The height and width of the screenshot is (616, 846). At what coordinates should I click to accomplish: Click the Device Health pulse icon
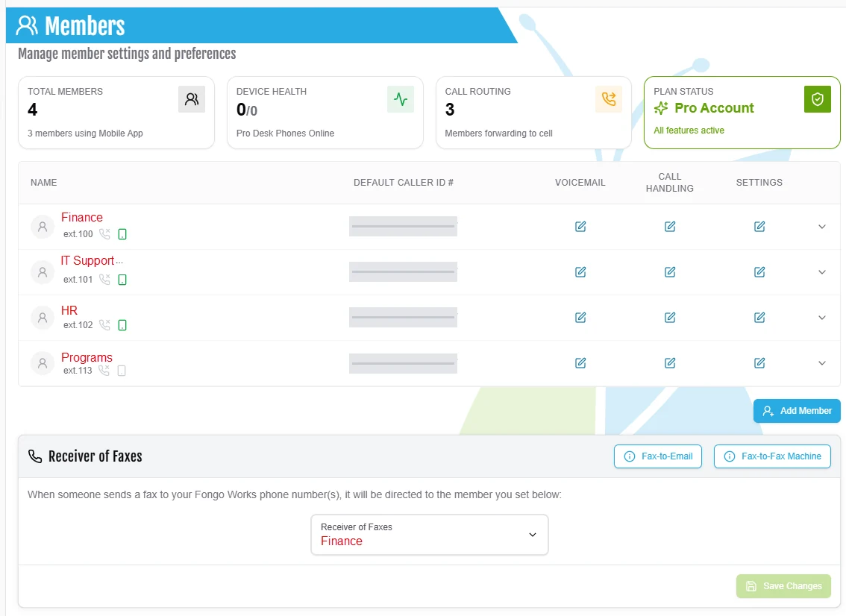click(401, 99)
